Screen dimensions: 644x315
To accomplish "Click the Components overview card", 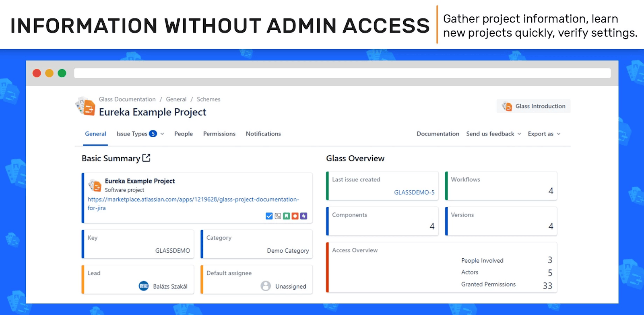I will (382, 221).
